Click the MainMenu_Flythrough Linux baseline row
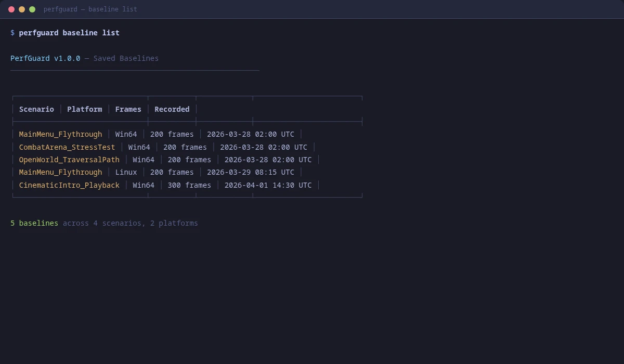The image size is (624, 364). click(156, 172)
